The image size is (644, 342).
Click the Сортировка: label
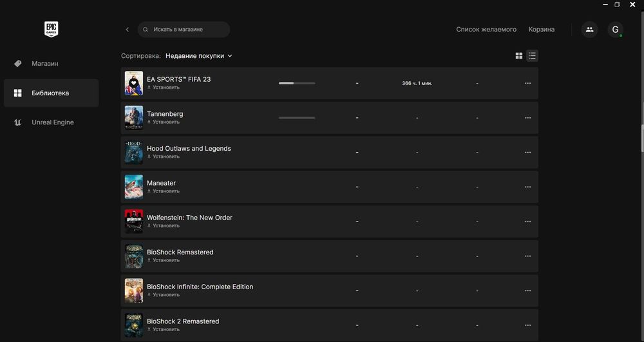pyautogui.click(x=141, y=56)
